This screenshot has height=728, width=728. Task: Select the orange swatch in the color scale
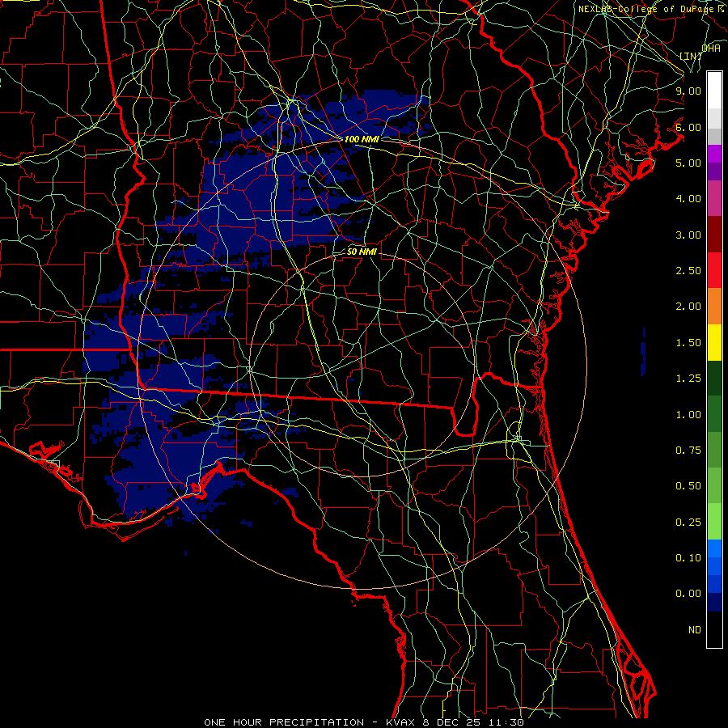(x=714, y=306)
